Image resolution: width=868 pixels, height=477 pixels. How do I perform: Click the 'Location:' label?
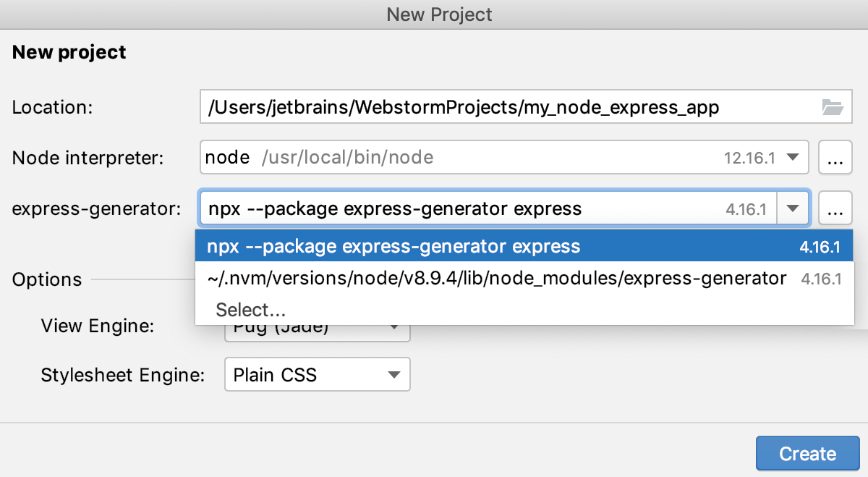tap(53, 108)
